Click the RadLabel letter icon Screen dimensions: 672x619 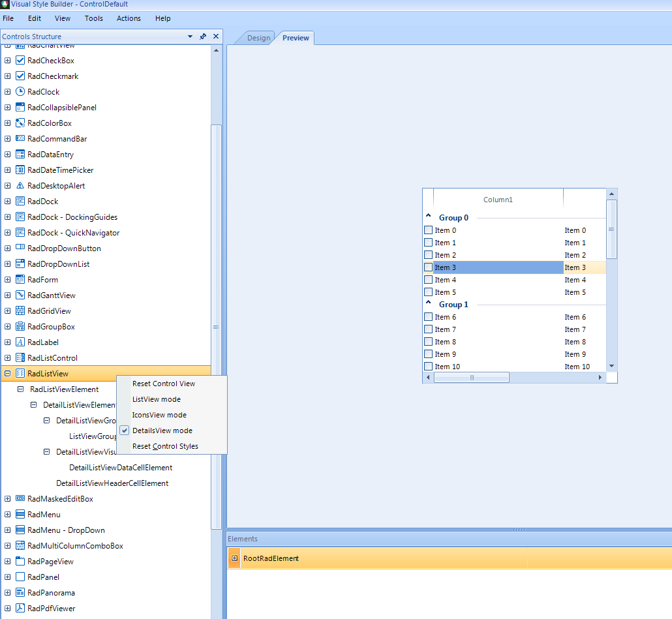tap(20, 342)
